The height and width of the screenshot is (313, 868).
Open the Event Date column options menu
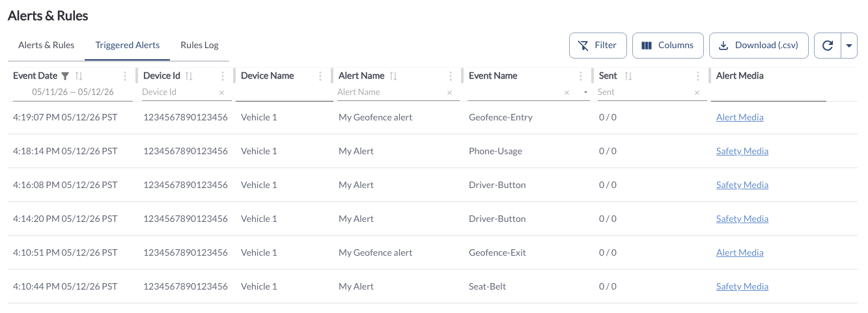(x=125, y=76)
